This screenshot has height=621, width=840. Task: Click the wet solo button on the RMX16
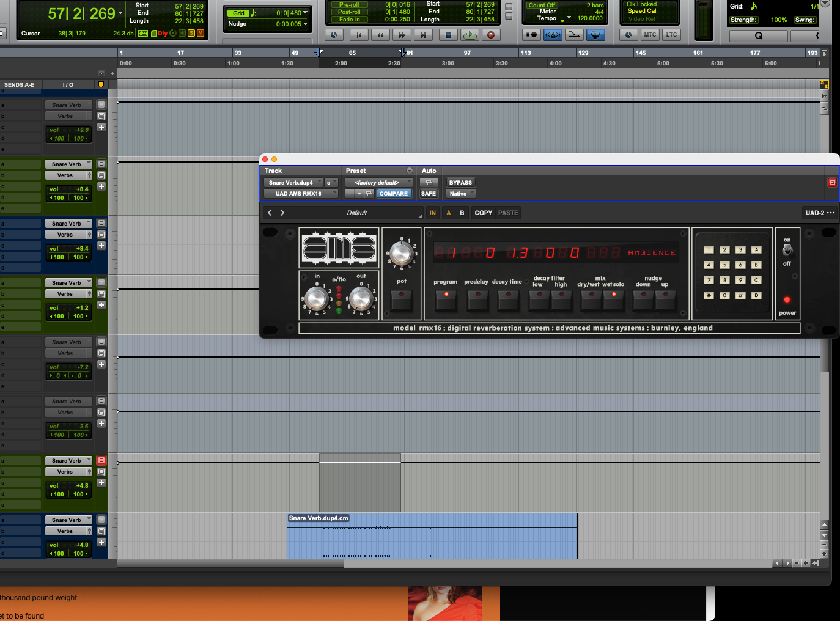[x=614, y=299]
